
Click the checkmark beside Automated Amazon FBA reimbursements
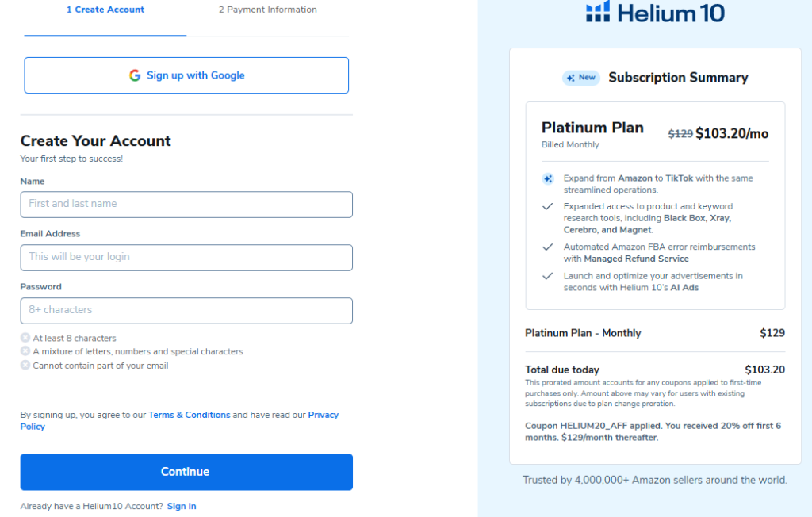tap(547, 247)
